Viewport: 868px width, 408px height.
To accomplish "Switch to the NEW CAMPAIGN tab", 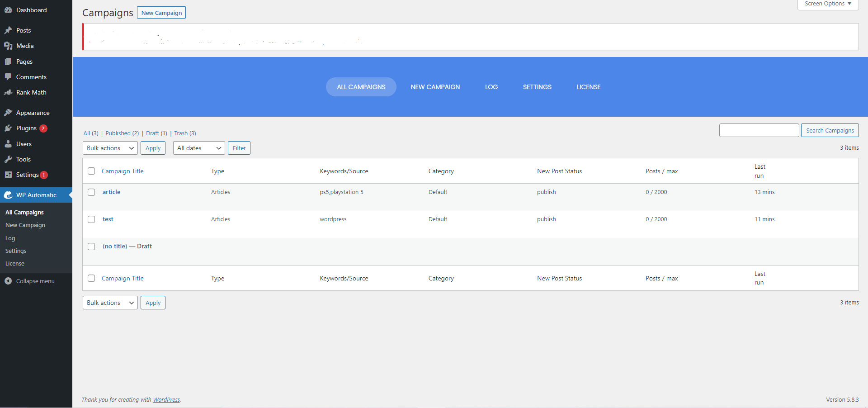I will click(x=435, y=86).
